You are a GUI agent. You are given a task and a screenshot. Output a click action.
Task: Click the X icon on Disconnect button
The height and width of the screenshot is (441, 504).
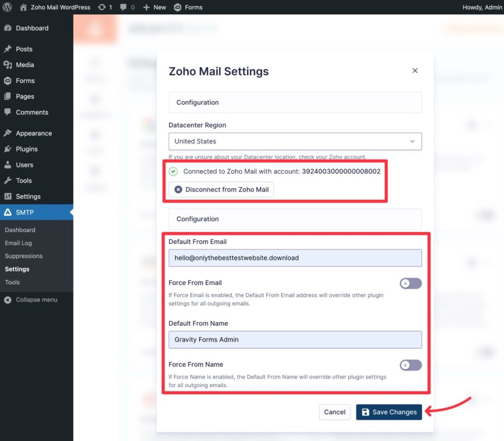178,189
